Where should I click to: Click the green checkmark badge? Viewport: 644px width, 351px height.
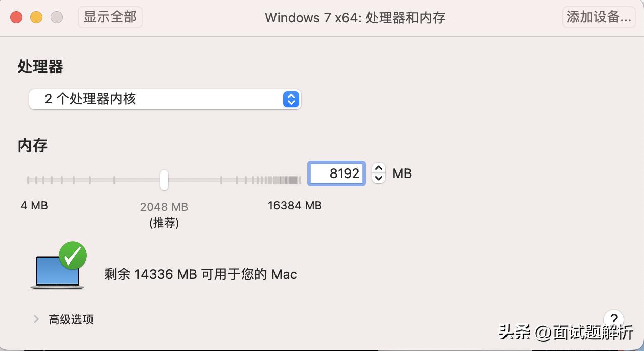[x=73, y=256]
